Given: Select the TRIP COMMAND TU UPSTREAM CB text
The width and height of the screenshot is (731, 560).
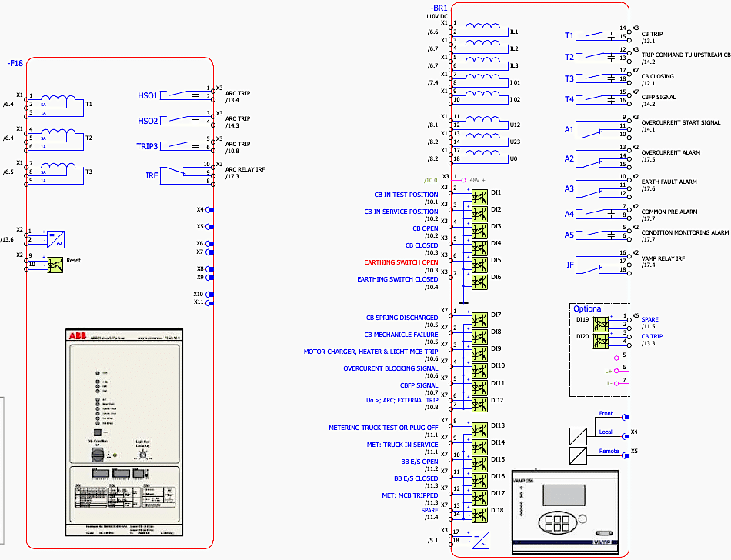Looking at the screenshot, I should click(686, 55).
